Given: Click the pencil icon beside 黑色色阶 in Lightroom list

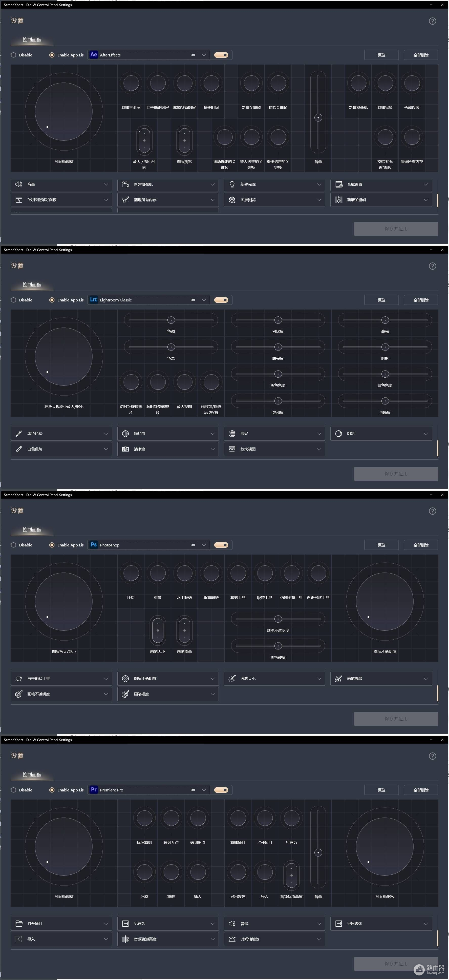Looking at the screenshot, I should (x=19, y=434).
